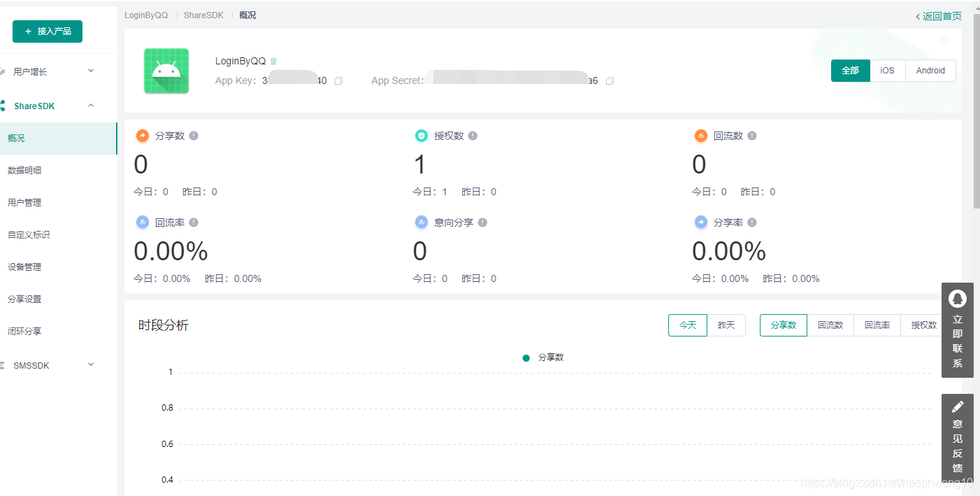Screen dimensions: 980x496
Task: Click the ShareSDK share icon in sidebar
Action: (x=3, y=106)
